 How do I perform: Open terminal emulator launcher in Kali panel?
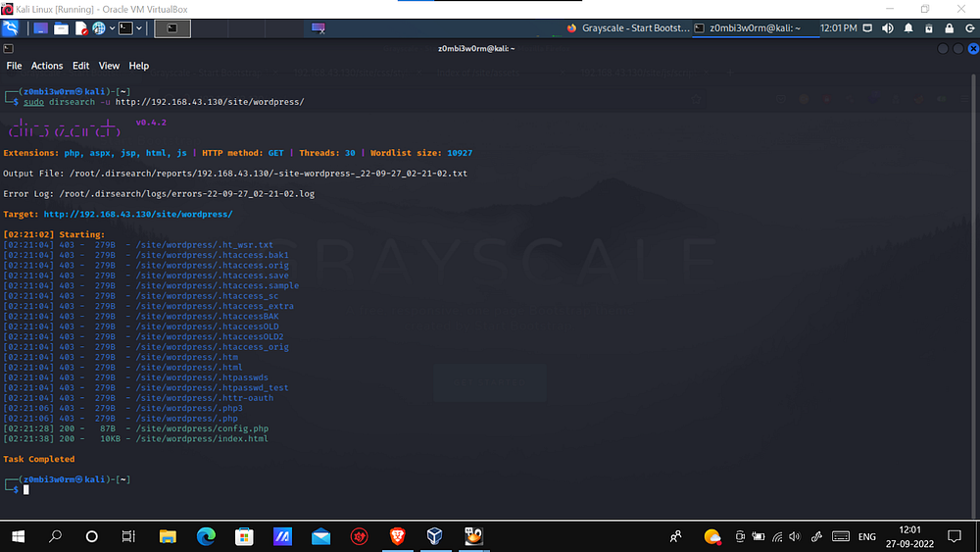click(125, 28)
